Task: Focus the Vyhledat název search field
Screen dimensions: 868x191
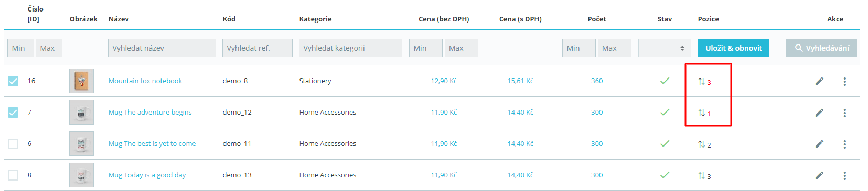Action: [162, 48]
